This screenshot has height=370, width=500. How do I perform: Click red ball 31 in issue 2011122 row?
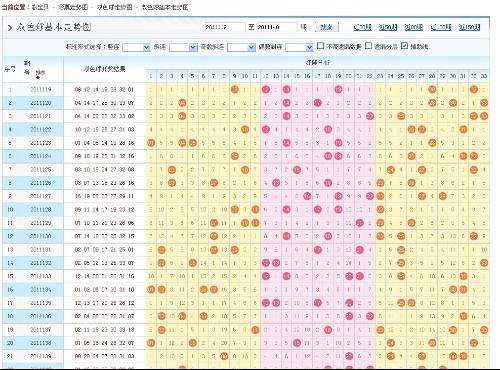pos(463,129)
